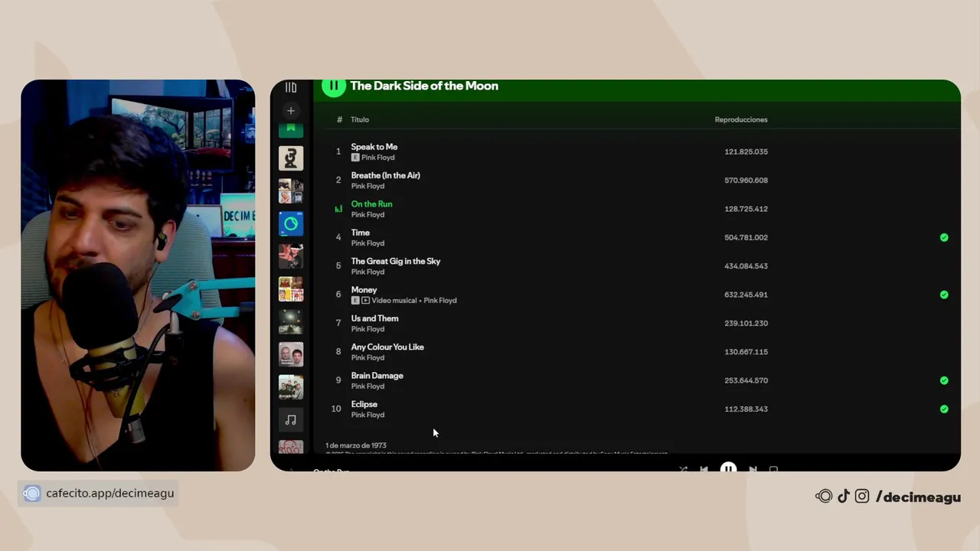
Task: Open Pink Floyd artist link under Time
Action: click(x=367, y=243)
